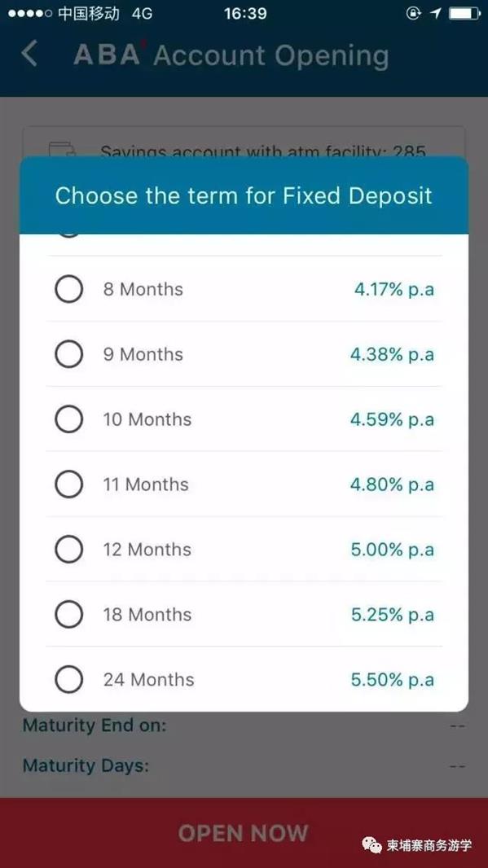The image size is (488, 868).
Task: Tap the ABA logo in header
Action: 107,55
